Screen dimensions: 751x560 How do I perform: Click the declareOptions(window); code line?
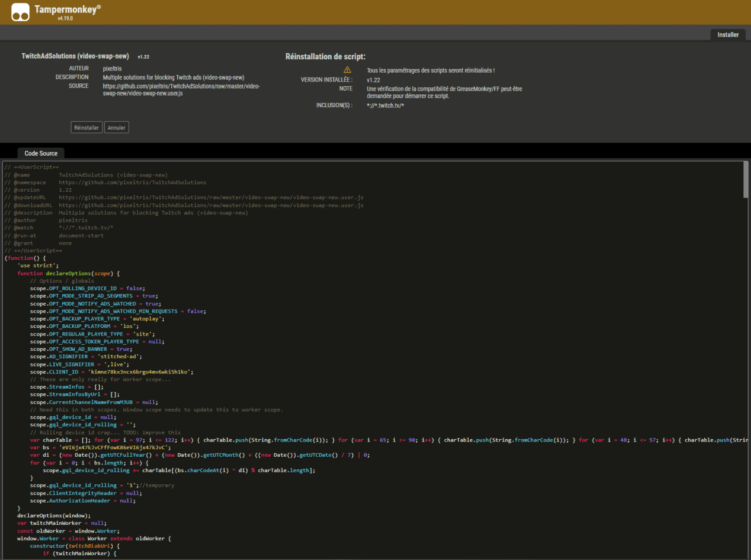(x=54, y=515)
